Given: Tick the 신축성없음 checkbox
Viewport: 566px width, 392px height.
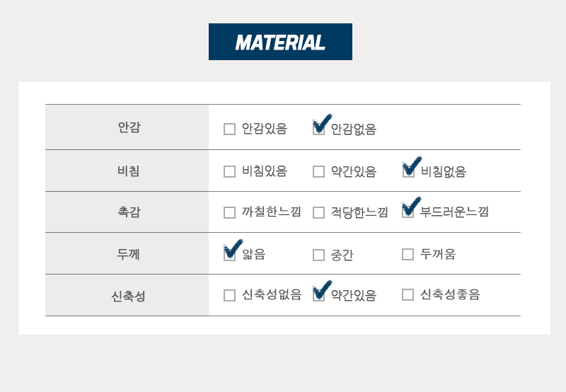Looking at the screenshot, I should coord(229,295).
